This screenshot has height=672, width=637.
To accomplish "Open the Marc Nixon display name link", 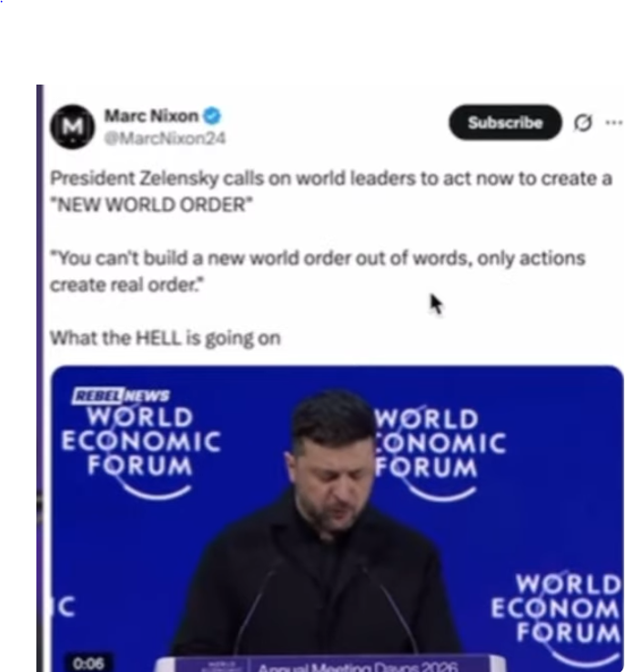I will [151, 116].
